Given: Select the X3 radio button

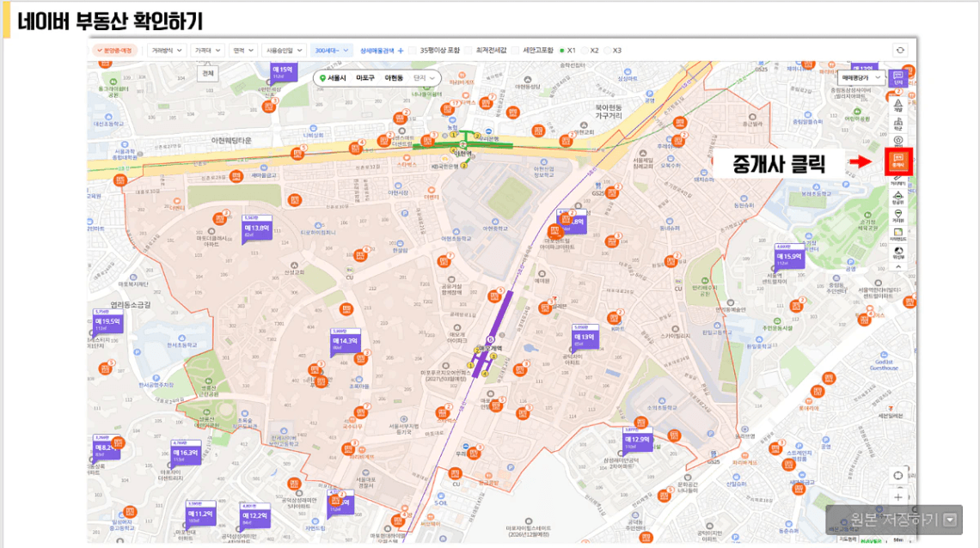Looking at the screenshot, I should 608,51.
